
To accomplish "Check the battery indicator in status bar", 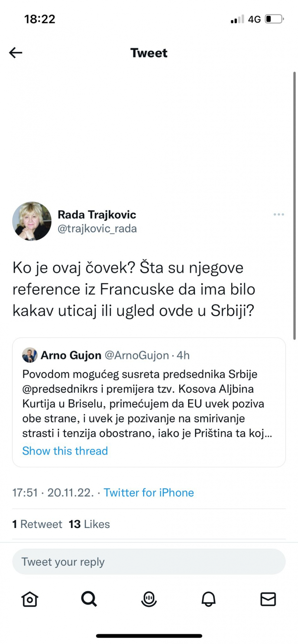I will point(273,19).
